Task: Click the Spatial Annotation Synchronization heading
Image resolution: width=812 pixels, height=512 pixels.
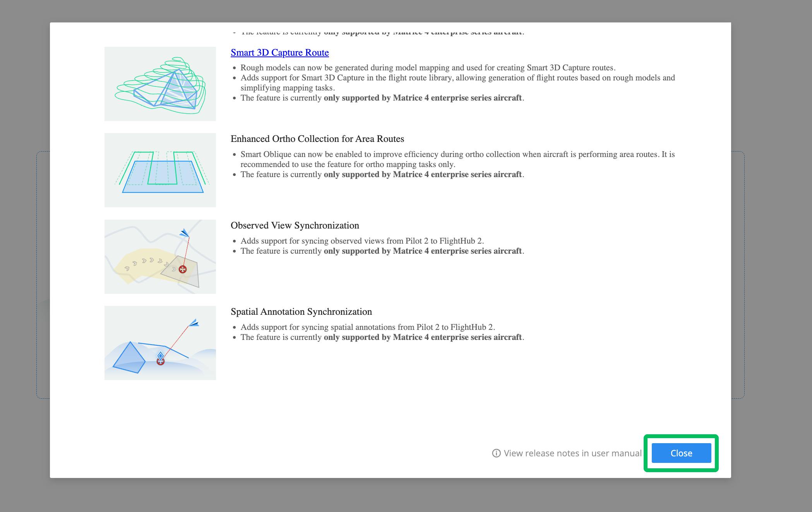Action: click(301, 312)
